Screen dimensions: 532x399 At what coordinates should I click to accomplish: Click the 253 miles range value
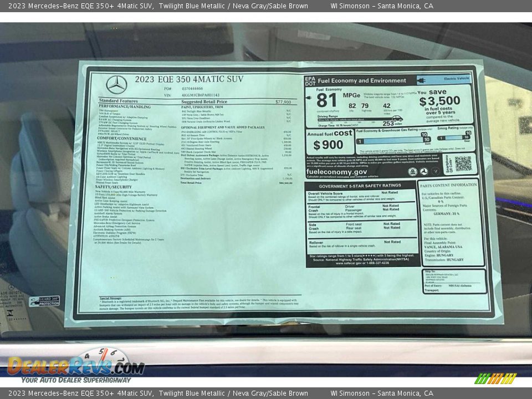(x=388, y=124)
